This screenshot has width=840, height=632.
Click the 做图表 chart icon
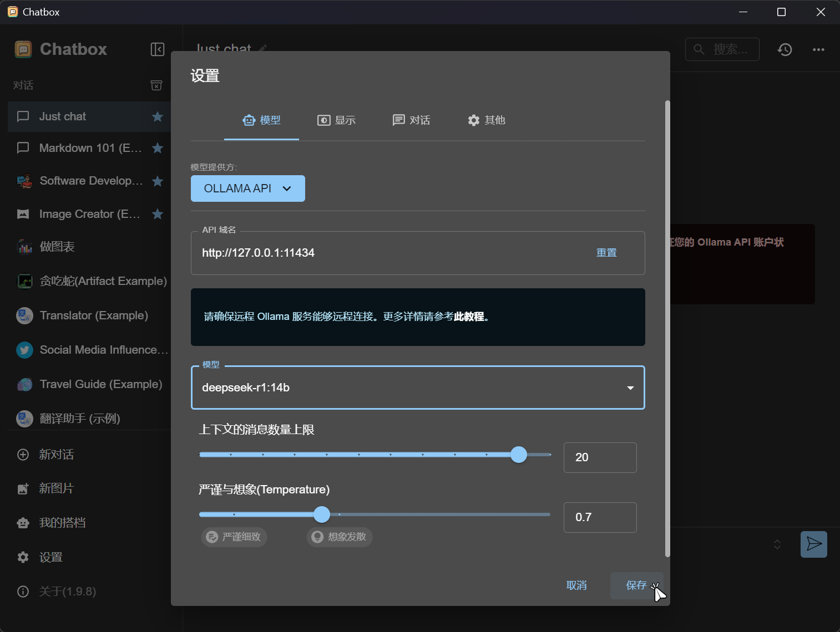[24, 247]
